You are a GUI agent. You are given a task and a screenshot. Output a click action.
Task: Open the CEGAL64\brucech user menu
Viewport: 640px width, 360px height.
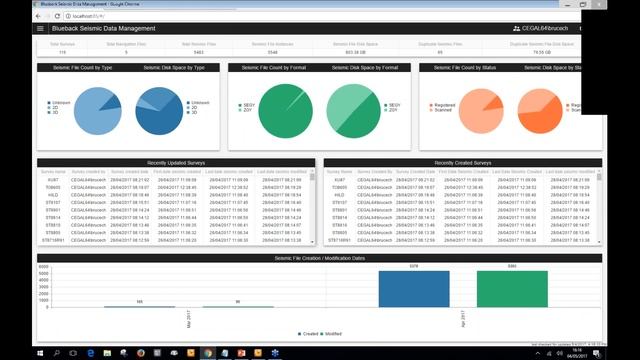pos(540,29)
